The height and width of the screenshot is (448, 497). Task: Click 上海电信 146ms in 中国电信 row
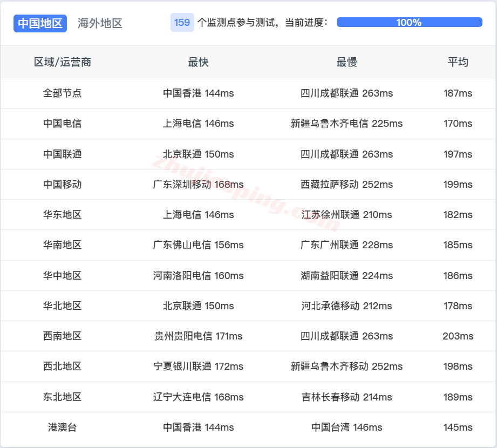(x=199, y=123)
